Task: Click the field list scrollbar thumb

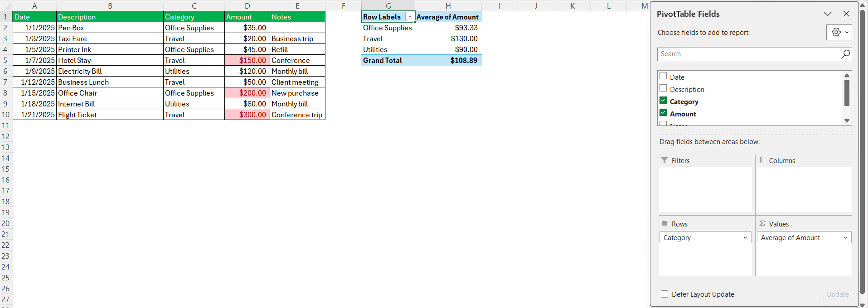Action: coord(847,93)
